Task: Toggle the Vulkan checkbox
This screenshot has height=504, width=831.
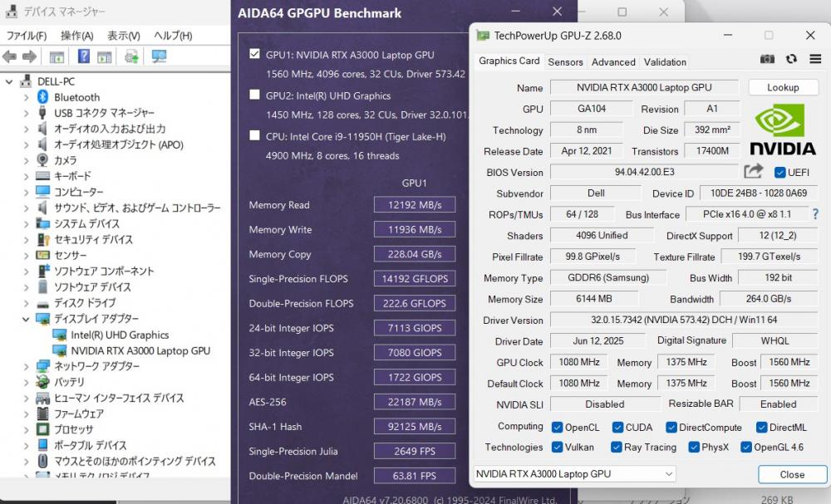Action: click(x=557, y=448)
